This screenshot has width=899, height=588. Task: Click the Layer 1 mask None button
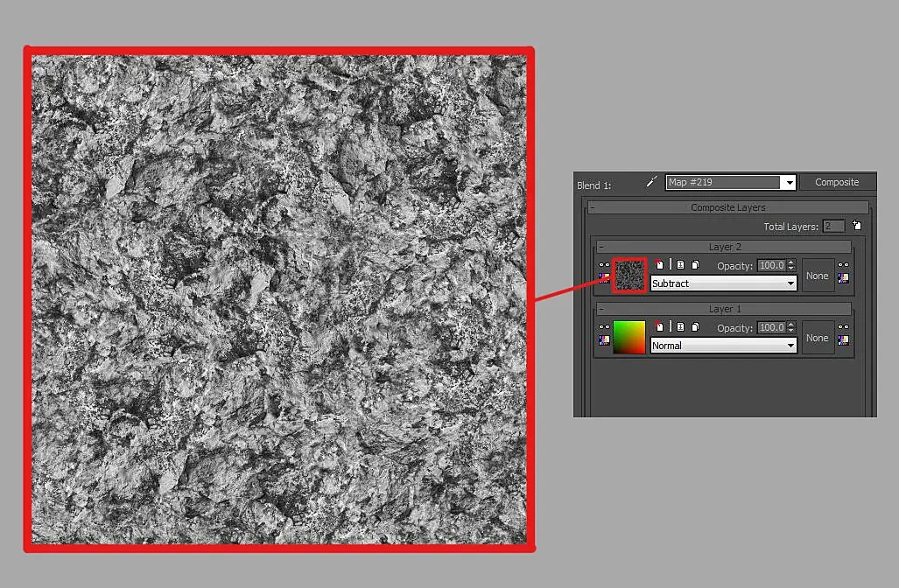(x=817, y=338)
